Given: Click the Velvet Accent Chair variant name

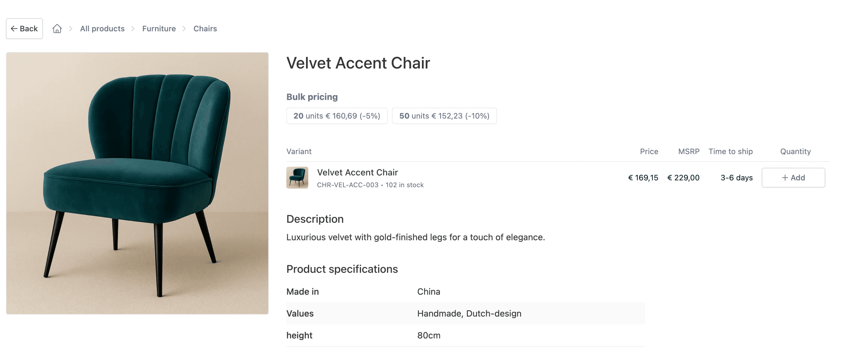Looking at the screenshot, I should coord(357,172).
